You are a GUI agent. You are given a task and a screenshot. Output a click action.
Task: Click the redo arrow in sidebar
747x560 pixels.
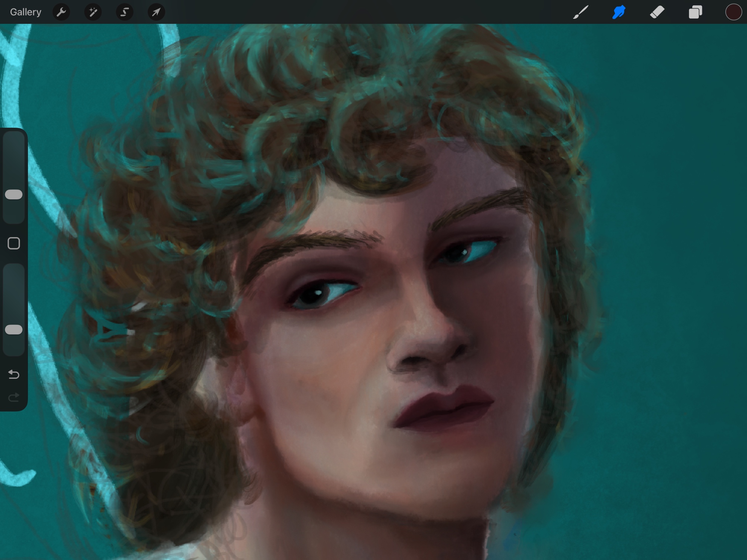coord(14,397)
